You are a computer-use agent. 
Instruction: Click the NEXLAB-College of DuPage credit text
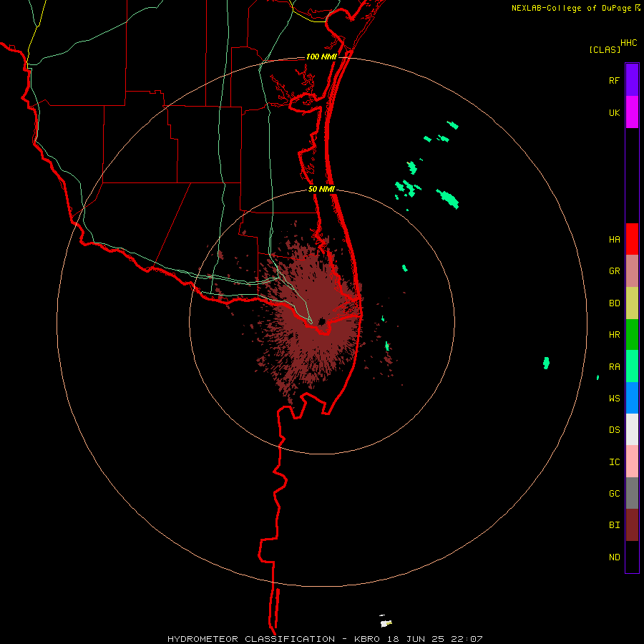pyautogui.click(x=571, y=8)
